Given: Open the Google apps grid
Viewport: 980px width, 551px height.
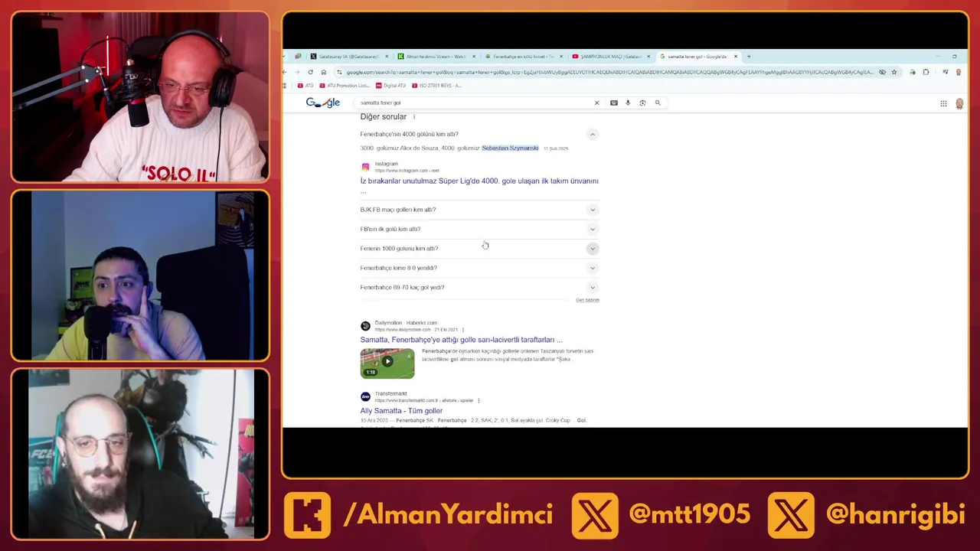Looking at the screenshot, I should click(x=943, y=103).
